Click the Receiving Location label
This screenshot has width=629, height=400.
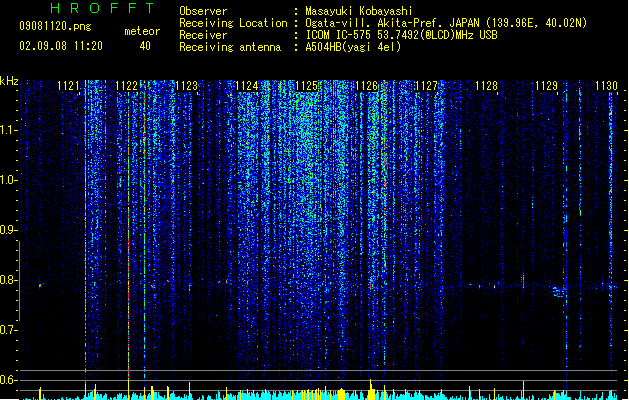(x=233, y=23)
